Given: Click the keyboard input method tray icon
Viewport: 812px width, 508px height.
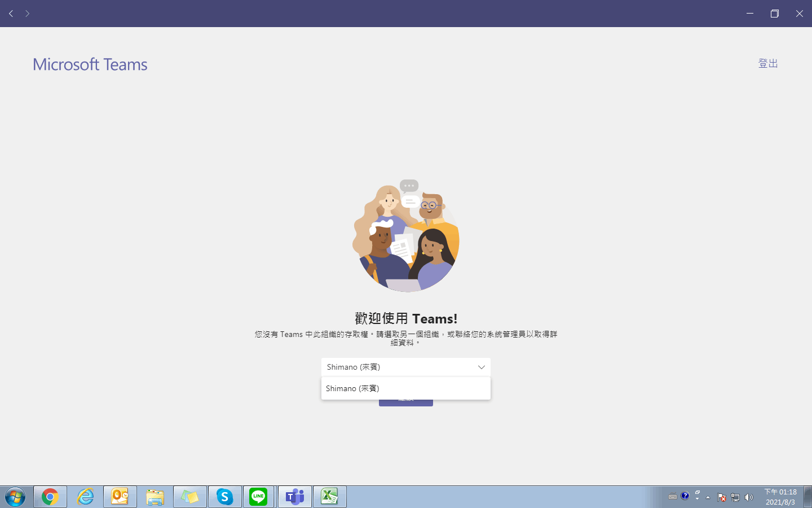Looking at the screenshot, I should [673, 497].
